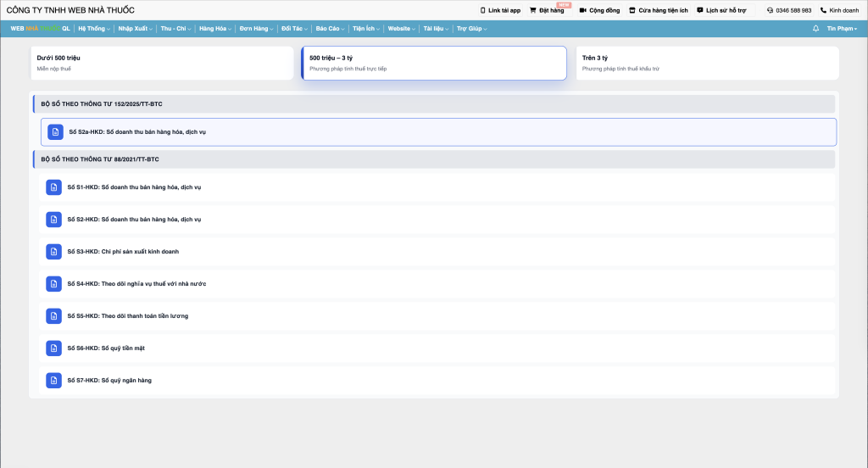Click the document icon beside Sổ S1-HKD
The image size is (868, 468).
pyautogui.click(x=53, y=187)
